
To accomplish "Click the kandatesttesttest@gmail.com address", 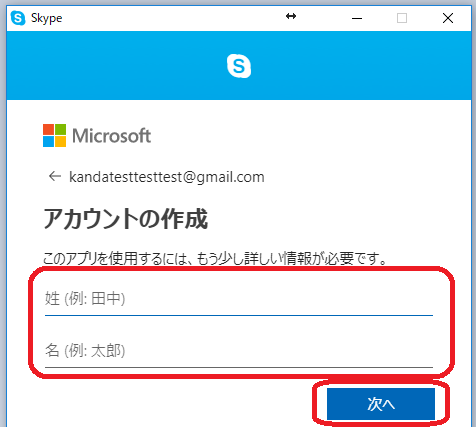I will click(167, 177).
